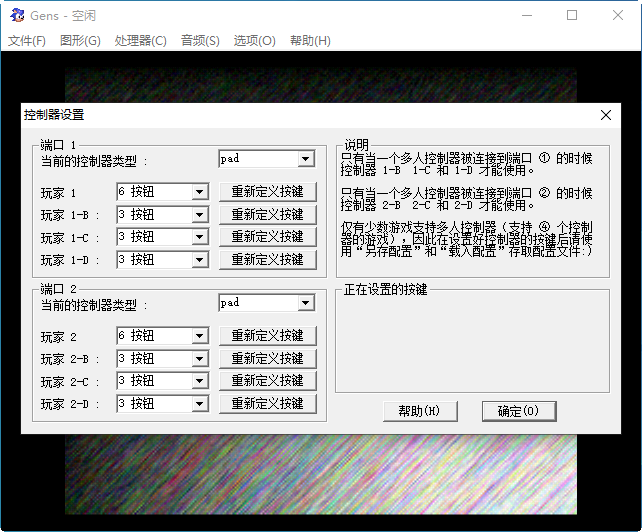The width and height of the screenshot is (642, 532).
Task: Expand 玩家 2-D button count dropdown
Action: click(x=199, y=404)
